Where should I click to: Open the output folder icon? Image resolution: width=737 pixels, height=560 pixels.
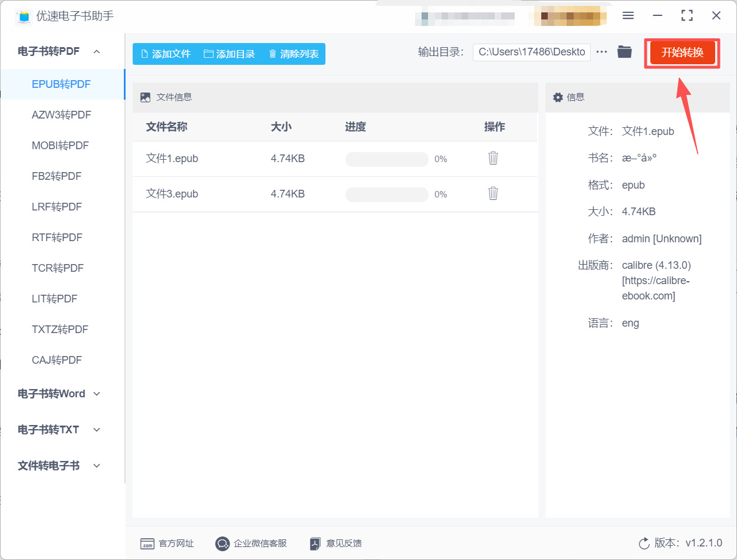[624, 52]
